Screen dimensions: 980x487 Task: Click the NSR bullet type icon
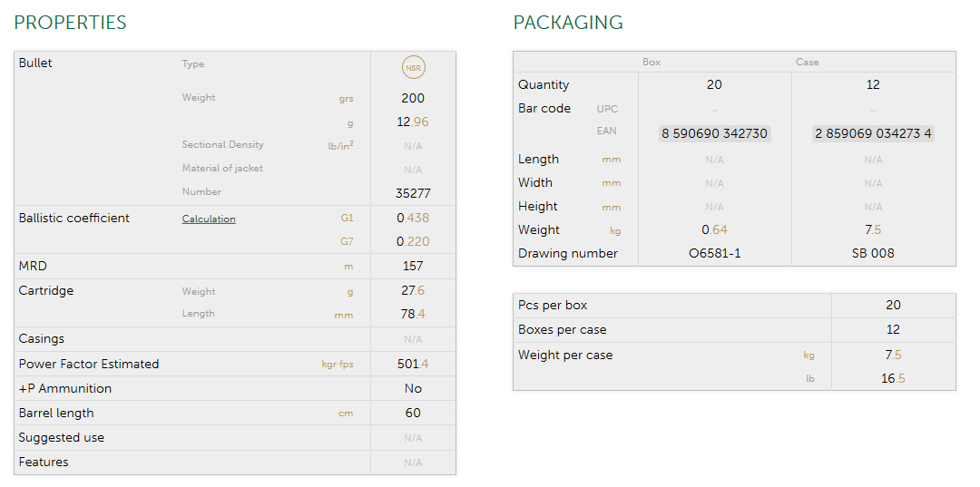point(413,67)
